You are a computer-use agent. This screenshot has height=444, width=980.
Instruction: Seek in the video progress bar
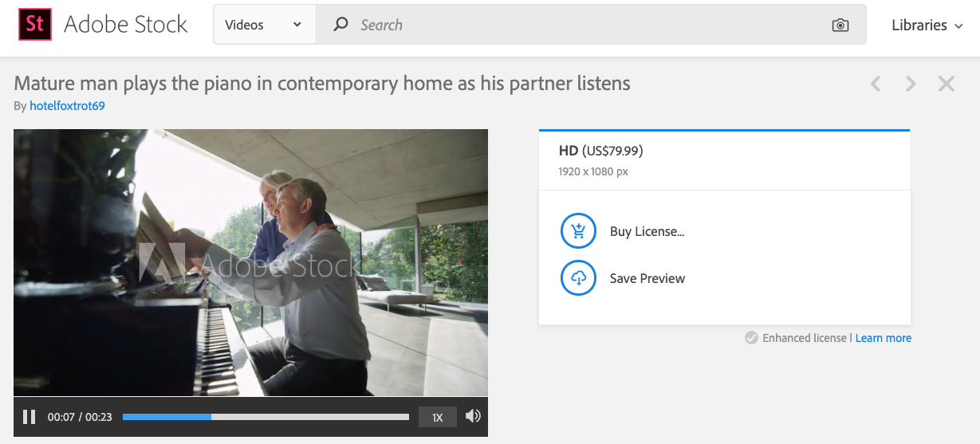(266, 417)
